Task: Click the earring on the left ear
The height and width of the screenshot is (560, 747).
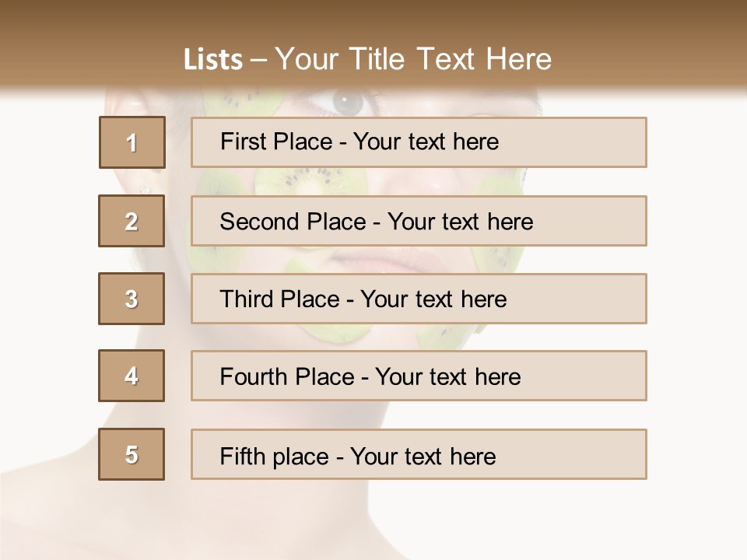Action: click(x=145, y=188)
